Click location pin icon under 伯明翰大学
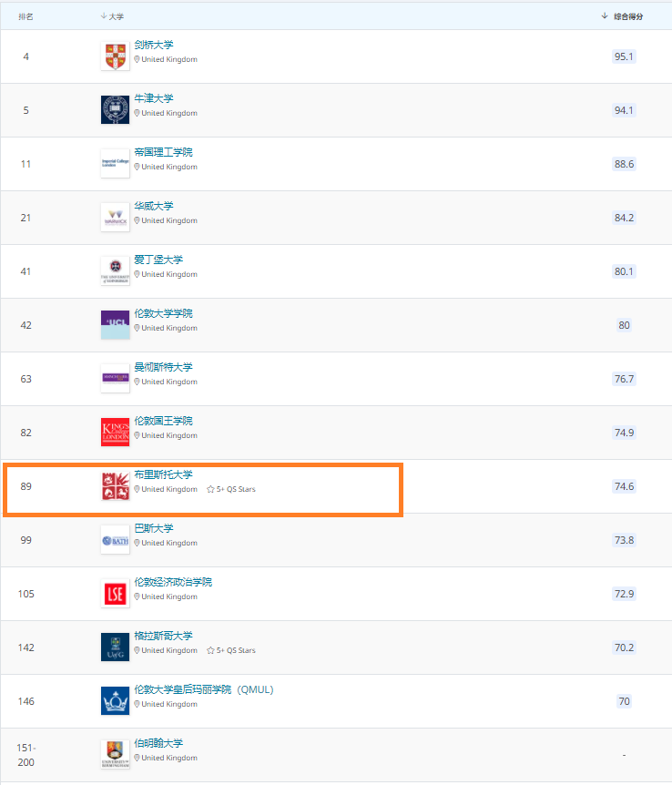Viewport: 672px width, 785px height. tap(137, 758)
